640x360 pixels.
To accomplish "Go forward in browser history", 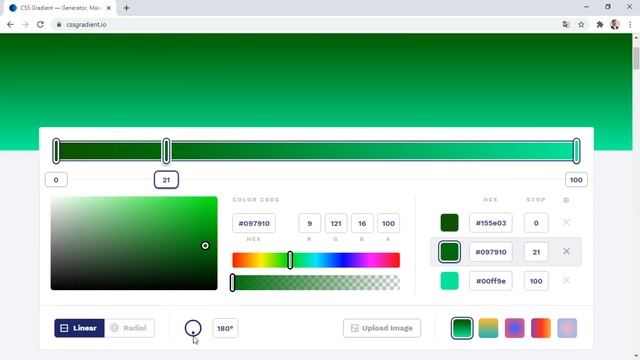I will (25, 24).
